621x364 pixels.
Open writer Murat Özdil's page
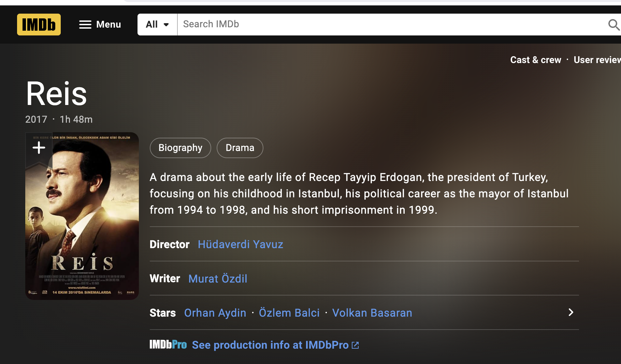(x=218, y=278)
